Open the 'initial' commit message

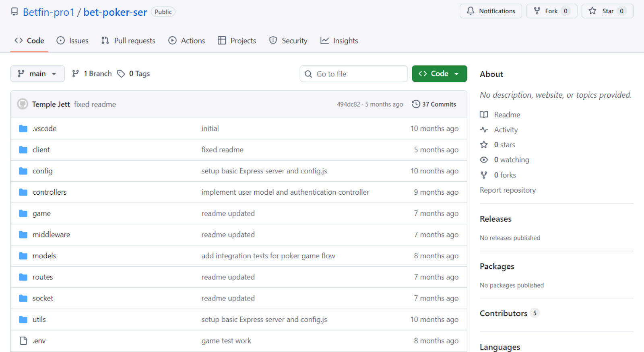(x=210, y=128)
